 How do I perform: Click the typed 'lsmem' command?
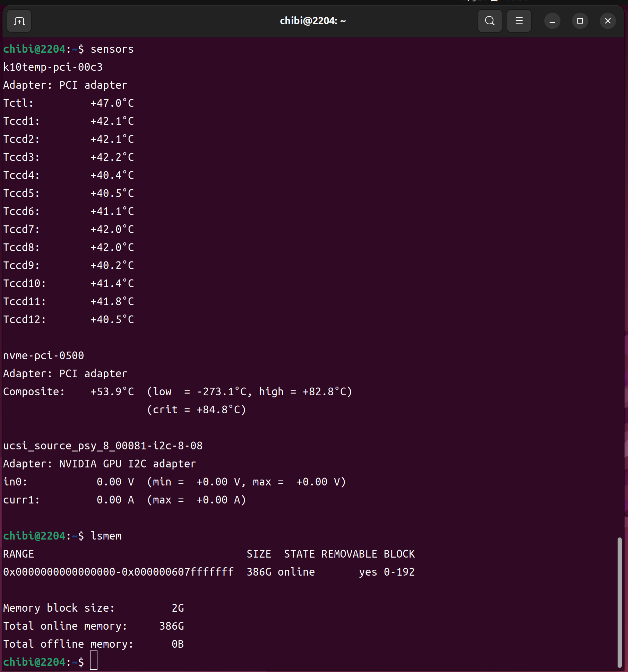point(106,536)
